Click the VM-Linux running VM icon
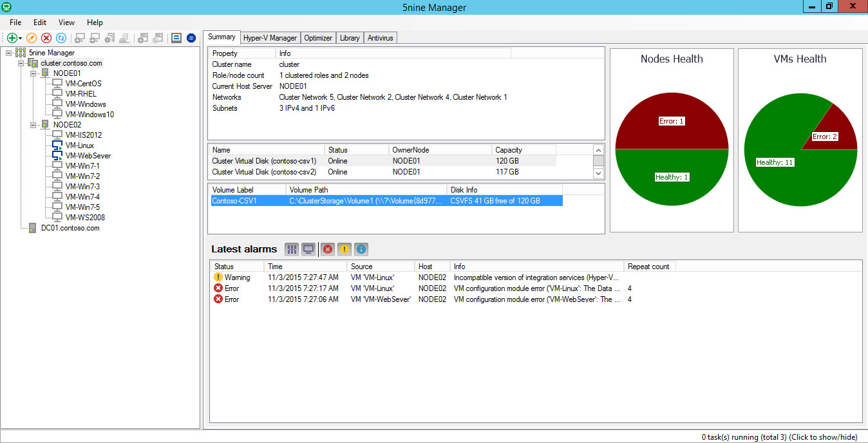This screenshot has height=443, width=868. click(57, 146)
